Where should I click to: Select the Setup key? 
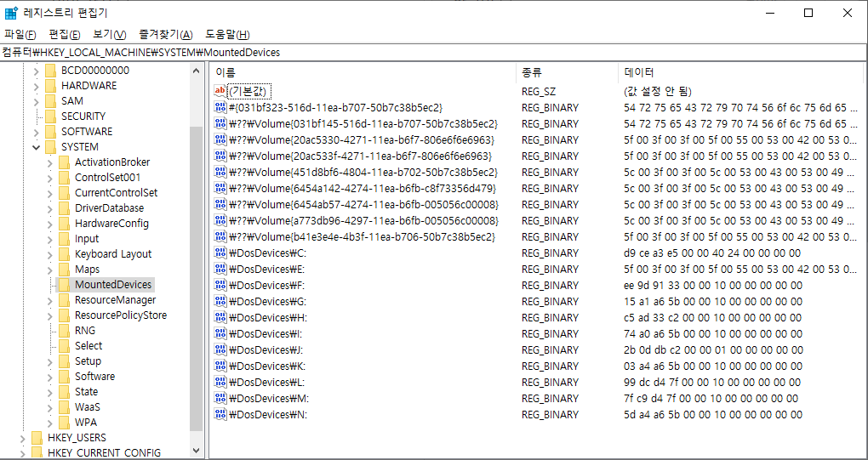click(88, 361)
